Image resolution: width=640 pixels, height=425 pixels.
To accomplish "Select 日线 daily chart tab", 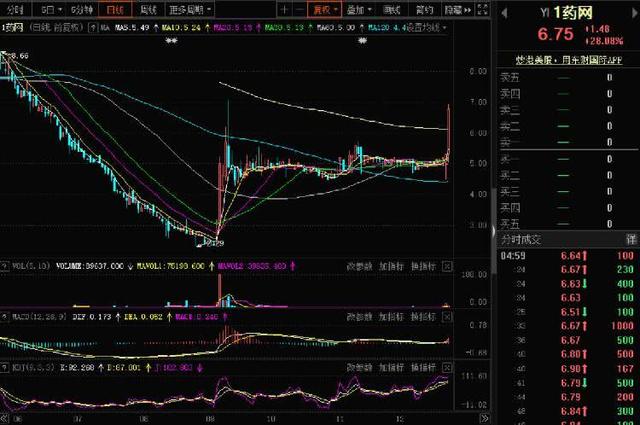I will point(115,9).
